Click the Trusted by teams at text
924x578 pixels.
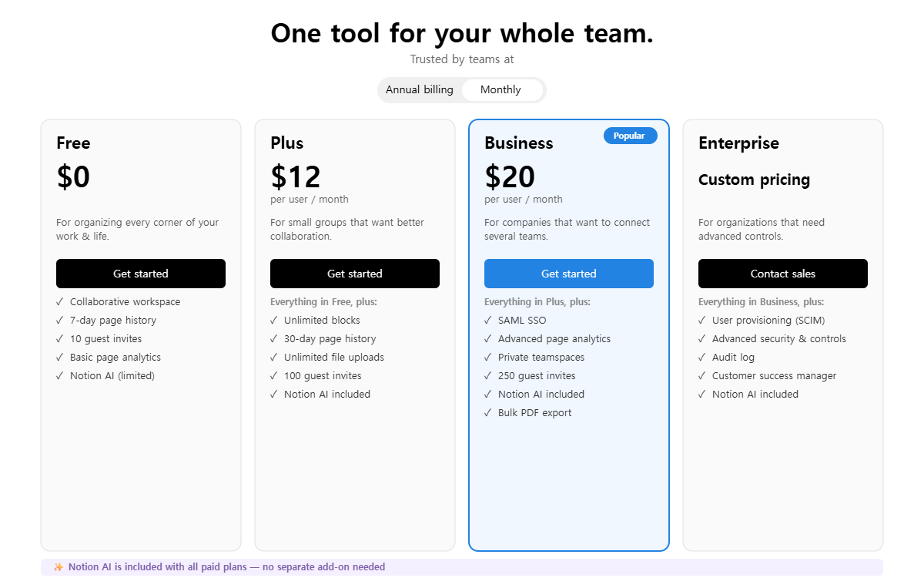[x=461, y=59]
